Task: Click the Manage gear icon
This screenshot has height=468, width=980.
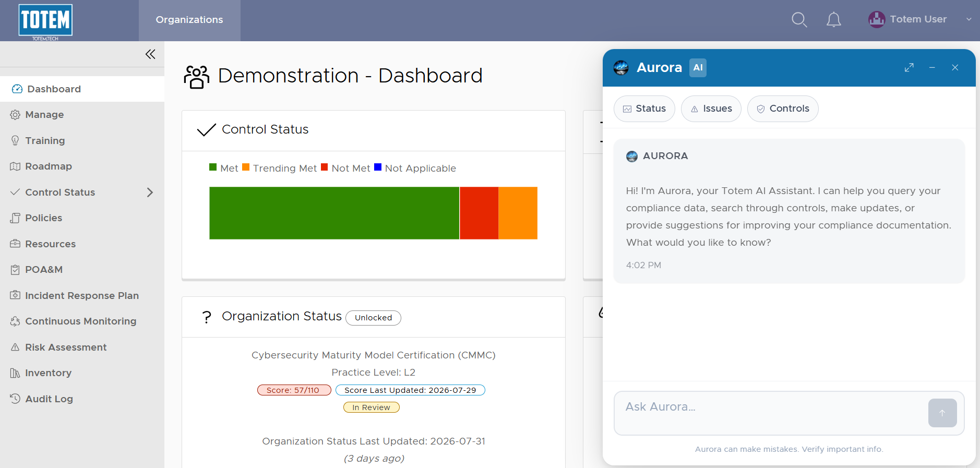Action: [15, 115]
